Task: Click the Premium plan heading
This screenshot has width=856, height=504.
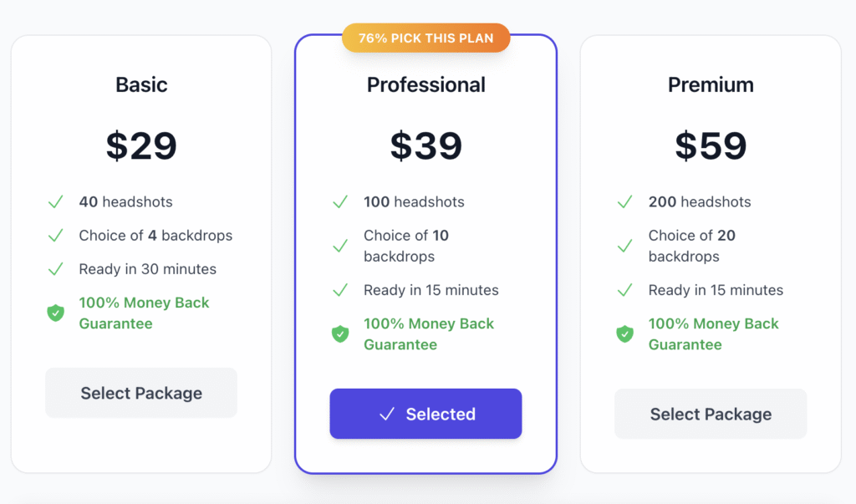Action: pos(710,84)
